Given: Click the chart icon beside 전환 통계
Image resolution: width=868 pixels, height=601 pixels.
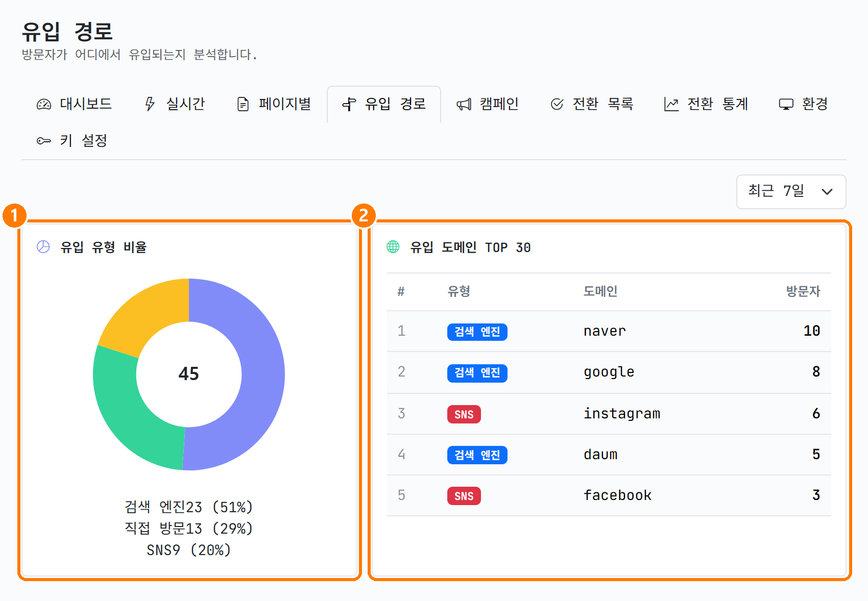Looking at the screenshot, I should click(x=671, y=105).
